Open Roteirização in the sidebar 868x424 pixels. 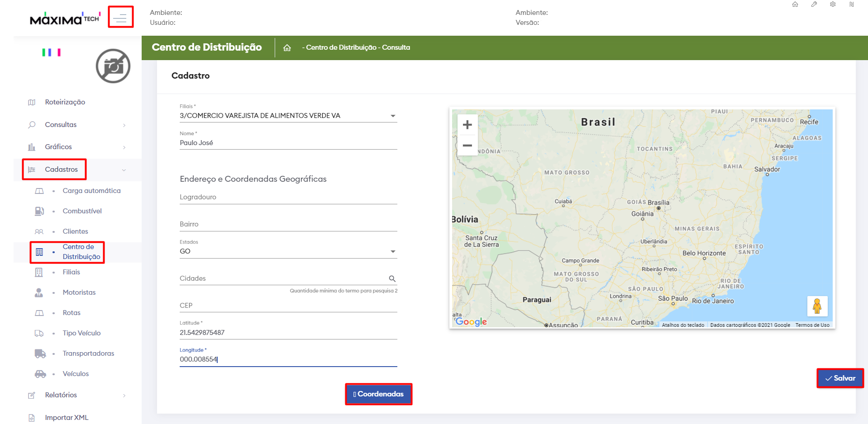[x=65, y=102]
